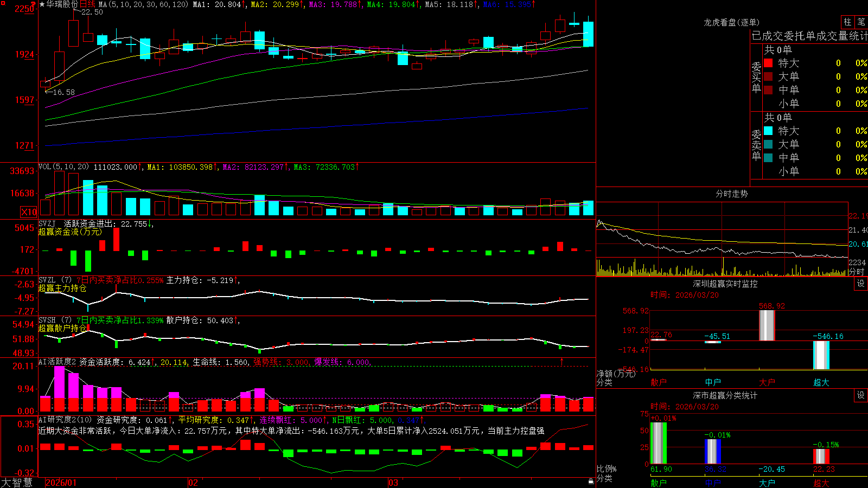Click the 2026/01 date marker on timeline

(x=61, y=483)
